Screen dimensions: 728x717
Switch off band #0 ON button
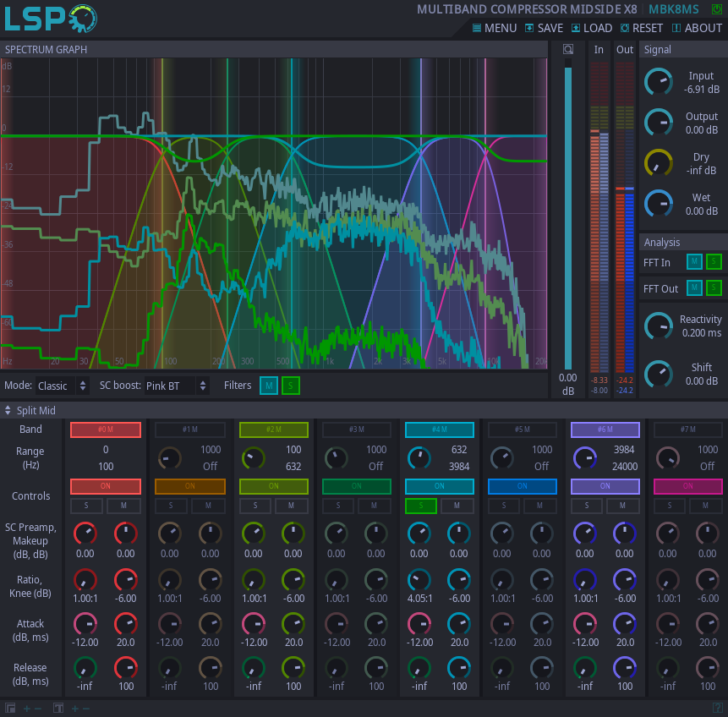pos(106,486)
